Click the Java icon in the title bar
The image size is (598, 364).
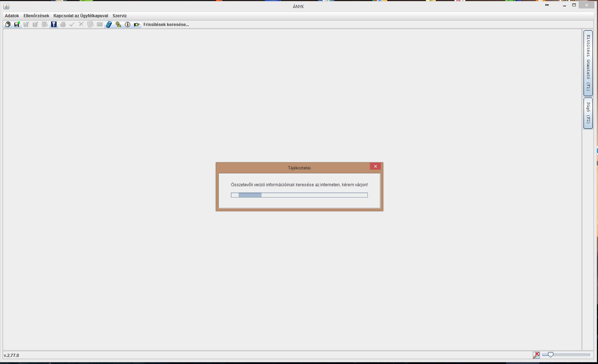tap(6, 6)
